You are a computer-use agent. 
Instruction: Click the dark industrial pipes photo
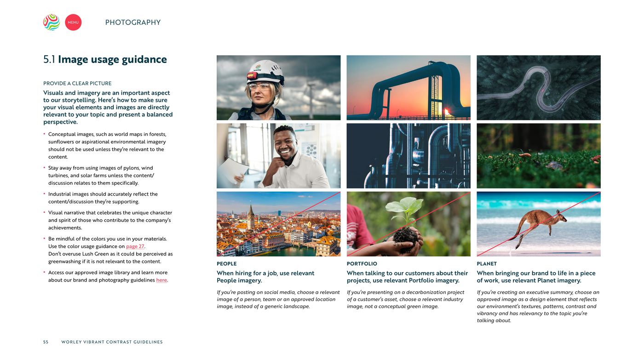click(x=408, y=156)
